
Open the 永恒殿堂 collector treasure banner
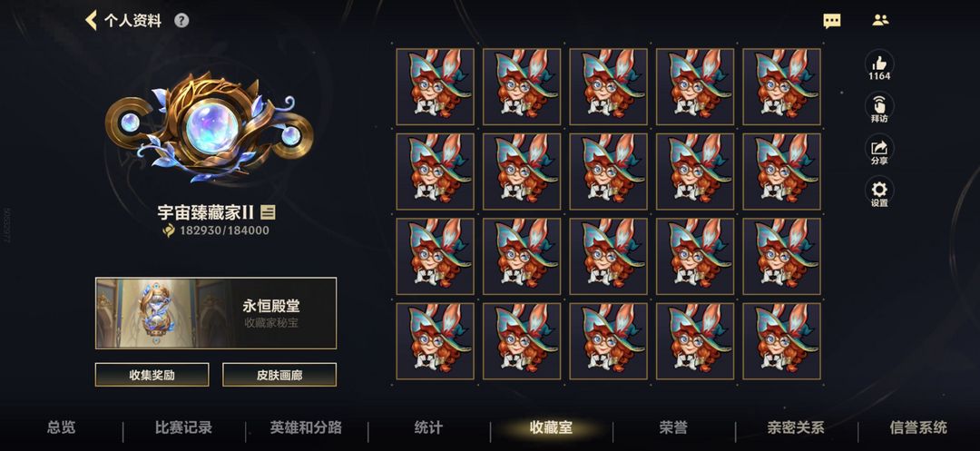click(216, 313)
